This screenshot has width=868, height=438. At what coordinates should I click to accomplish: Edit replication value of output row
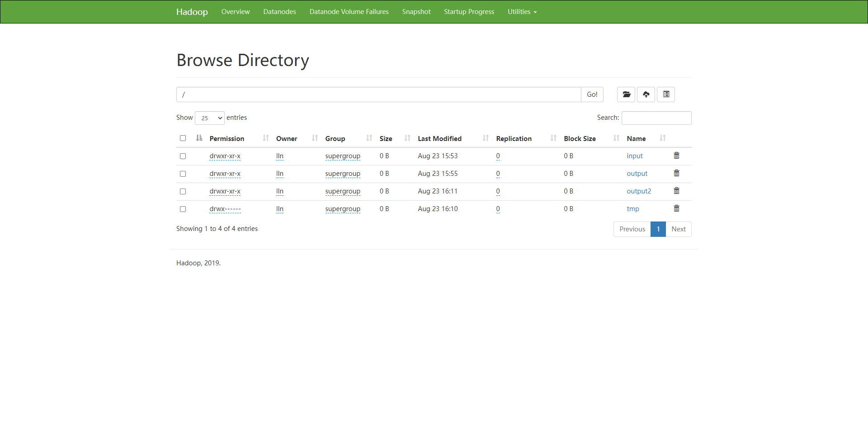tap(498, 174)
